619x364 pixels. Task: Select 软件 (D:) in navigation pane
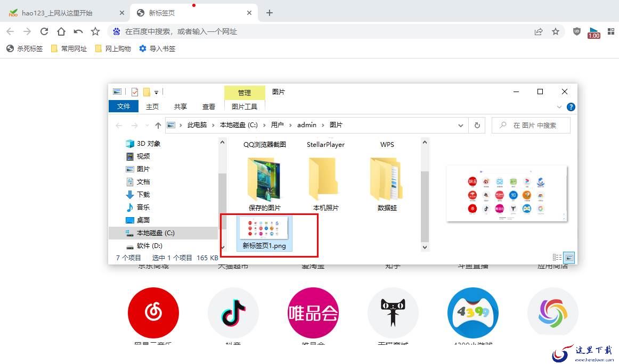tap(149, 246)
